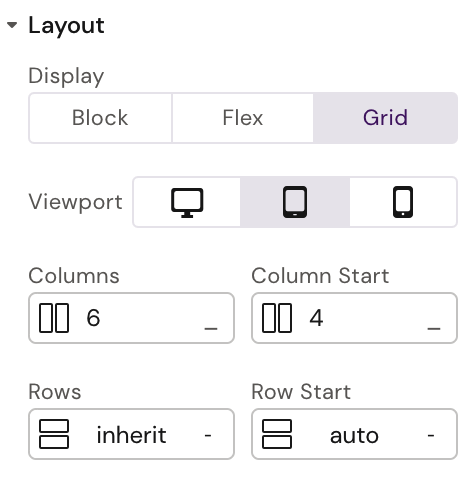
Task: Collapse the Layout section triangle
Action: (12, 25)
